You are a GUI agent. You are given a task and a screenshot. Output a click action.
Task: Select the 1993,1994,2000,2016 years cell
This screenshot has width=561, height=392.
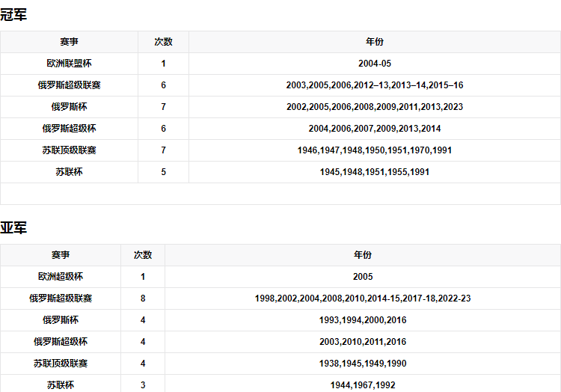(x=363, y=320)
